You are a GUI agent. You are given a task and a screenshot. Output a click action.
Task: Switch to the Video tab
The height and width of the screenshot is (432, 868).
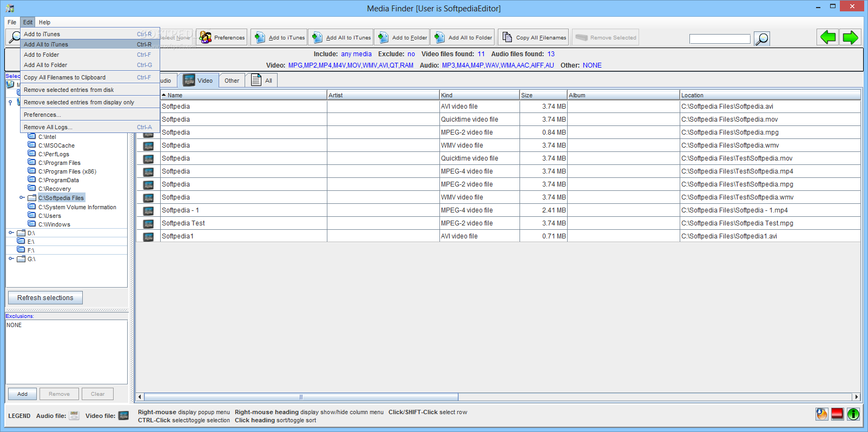click(198, 81)
